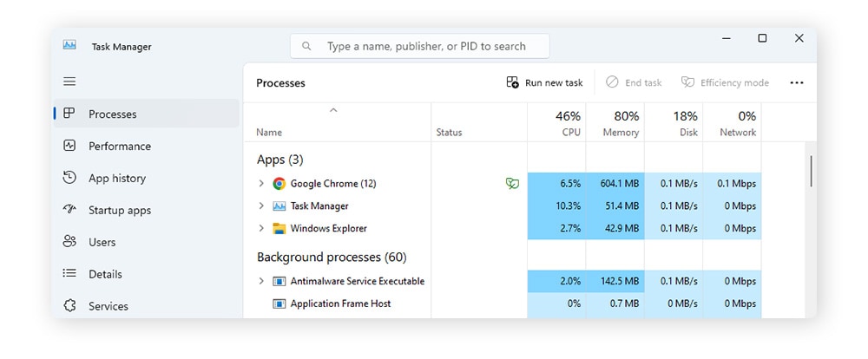Click the 0.7 MB memory cell
Screen dimensions: 868x359
pos(615,304)
